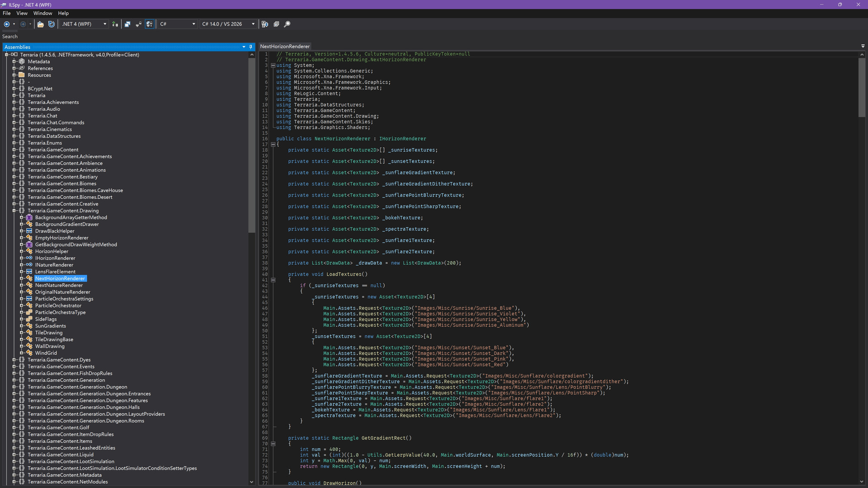Open the C# 14.0 / VS 2026 version dropdown
Image resolution: width=868 pixels, height=488 pixels.
tap(253, 24)
